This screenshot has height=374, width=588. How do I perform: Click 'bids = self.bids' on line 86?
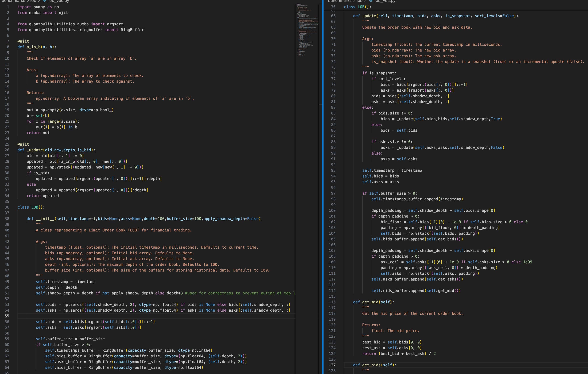click(x=399, y=131)
